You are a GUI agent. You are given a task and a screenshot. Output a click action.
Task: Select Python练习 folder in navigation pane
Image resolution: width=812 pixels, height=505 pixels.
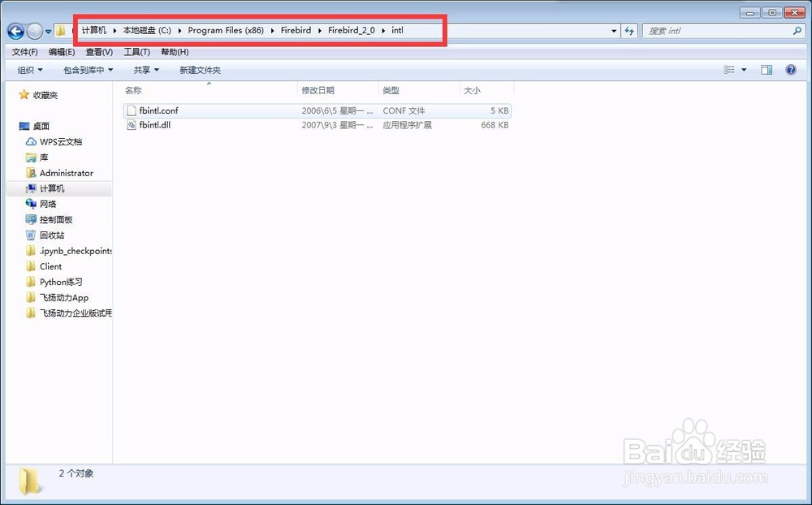pos(61,282)
